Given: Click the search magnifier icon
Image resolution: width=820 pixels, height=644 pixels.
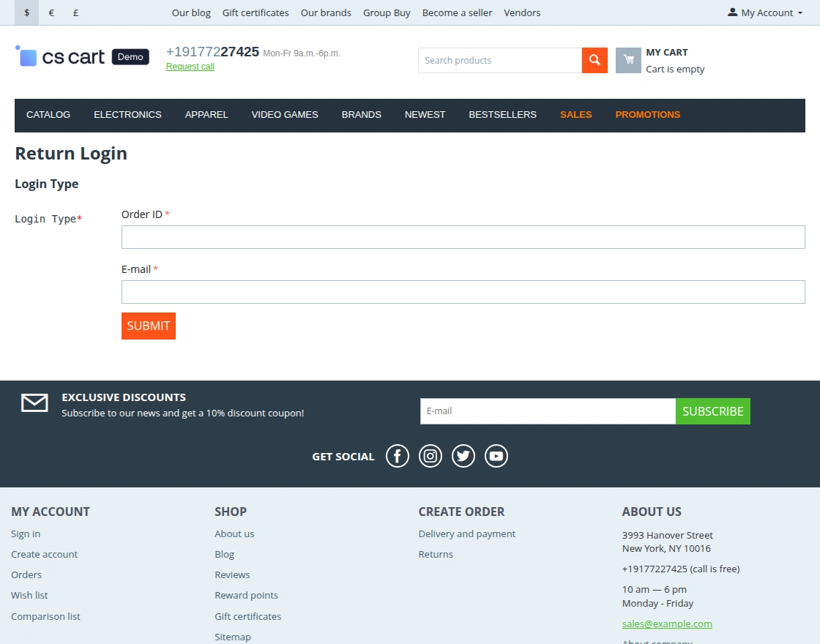Looking at the screenshot, I should click(x=594, y=60).
